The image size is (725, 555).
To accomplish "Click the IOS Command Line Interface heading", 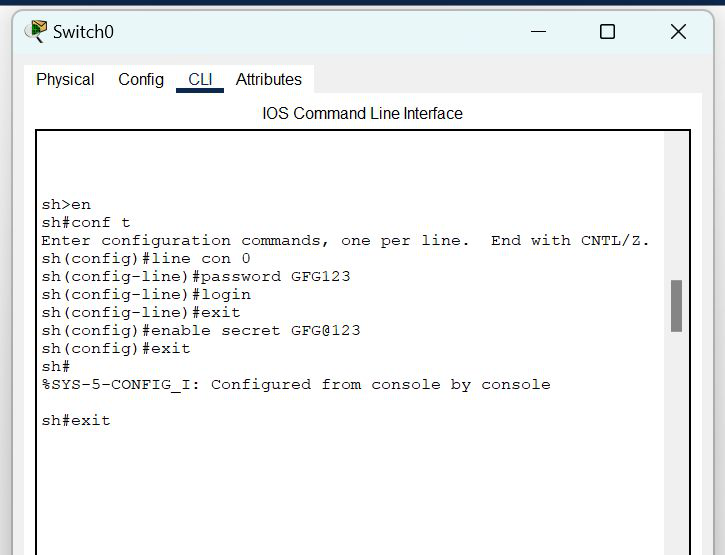I will pyautogui.click(x=362, y=114).
